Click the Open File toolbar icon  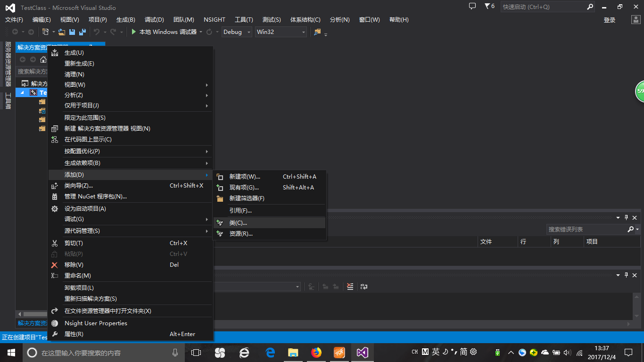[61, 32]
